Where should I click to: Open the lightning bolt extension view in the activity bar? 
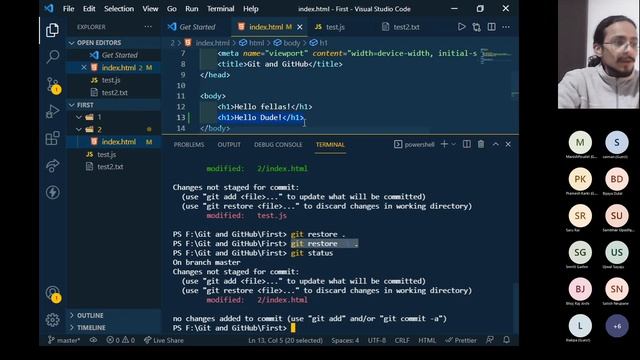coord(52,192)
